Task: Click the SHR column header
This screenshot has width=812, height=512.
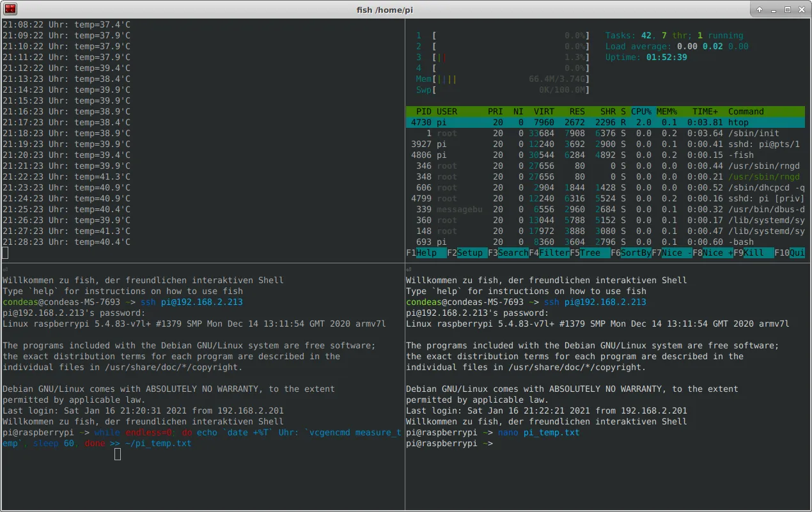Action: [608, 112]
